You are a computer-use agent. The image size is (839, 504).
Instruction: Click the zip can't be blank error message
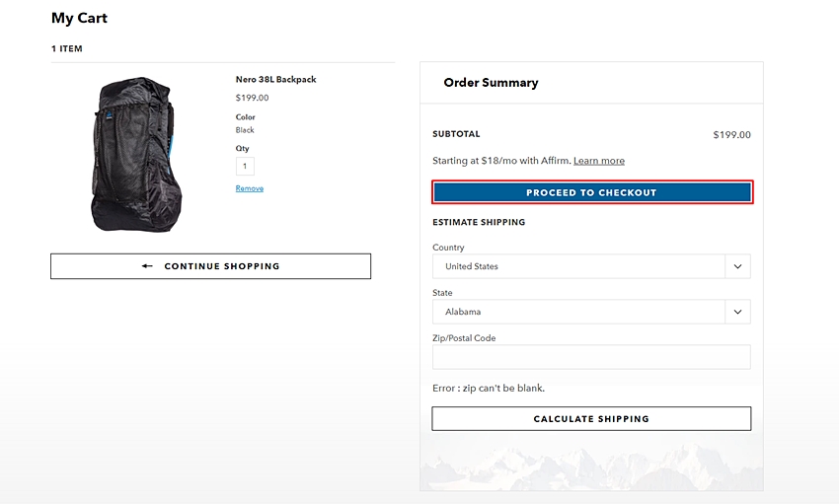(489, 388)
